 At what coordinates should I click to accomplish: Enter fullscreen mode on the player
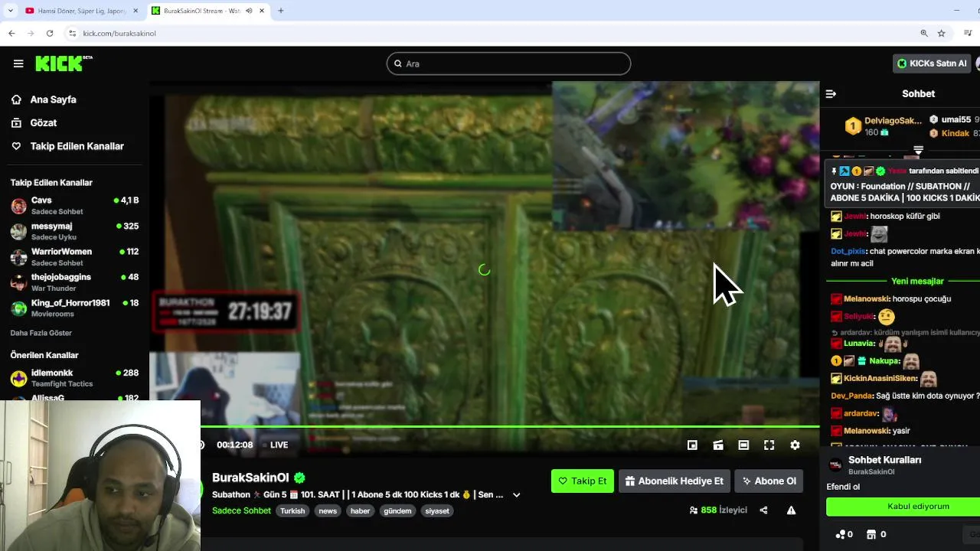tap(769, 445)
